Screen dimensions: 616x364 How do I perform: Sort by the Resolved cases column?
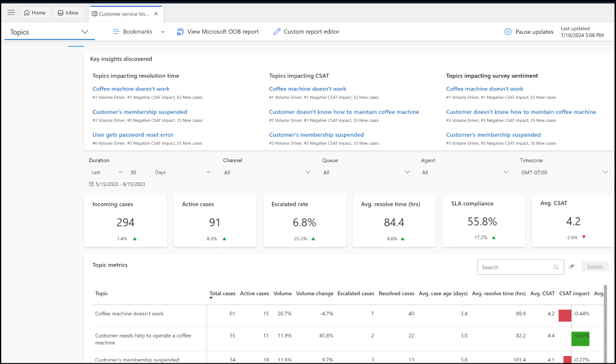[396, 293]
